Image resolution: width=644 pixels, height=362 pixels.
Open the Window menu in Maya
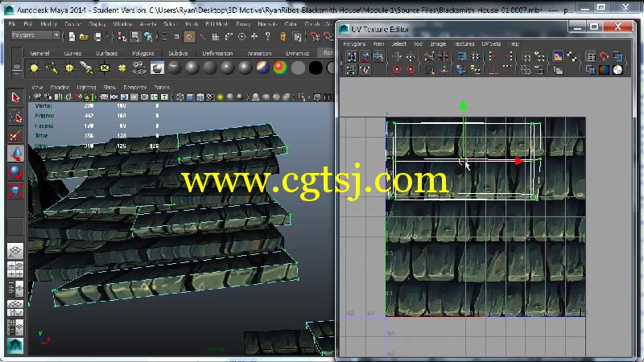(x=122, y=24)
